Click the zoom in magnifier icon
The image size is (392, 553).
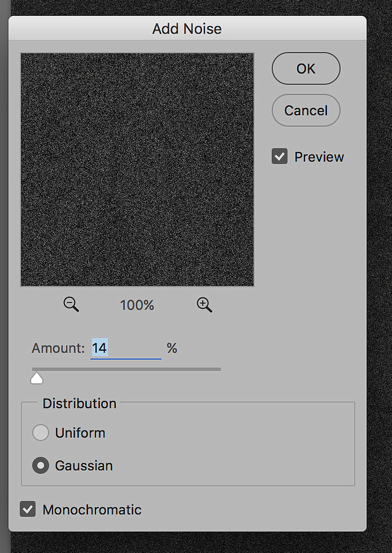(x=205, y=304)
